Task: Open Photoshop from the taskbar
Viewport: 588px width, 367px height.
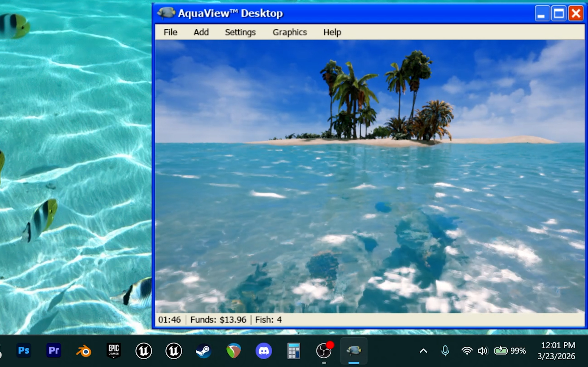Action: (x=24, y=350)
